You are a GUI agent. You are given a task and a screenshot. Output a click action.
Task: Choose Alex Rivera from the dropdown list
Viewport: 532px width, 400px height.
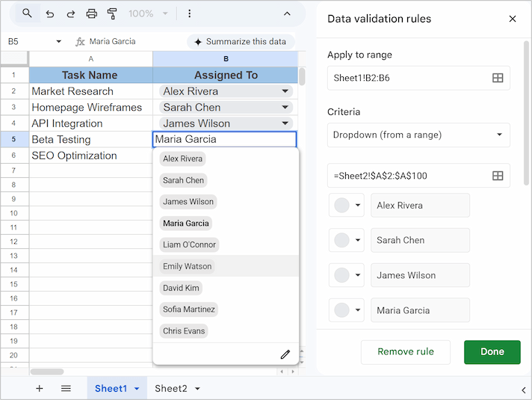(182, 159)
